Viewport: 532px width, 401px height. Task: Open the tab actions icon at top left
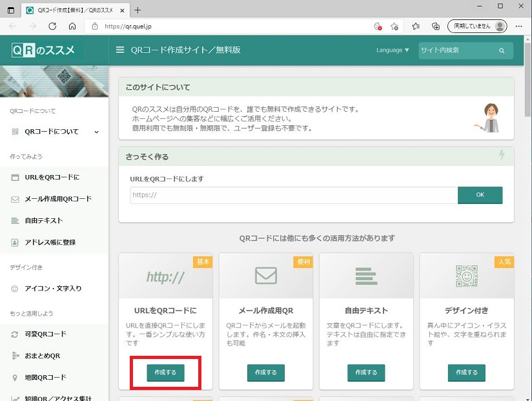coord(11,10)
